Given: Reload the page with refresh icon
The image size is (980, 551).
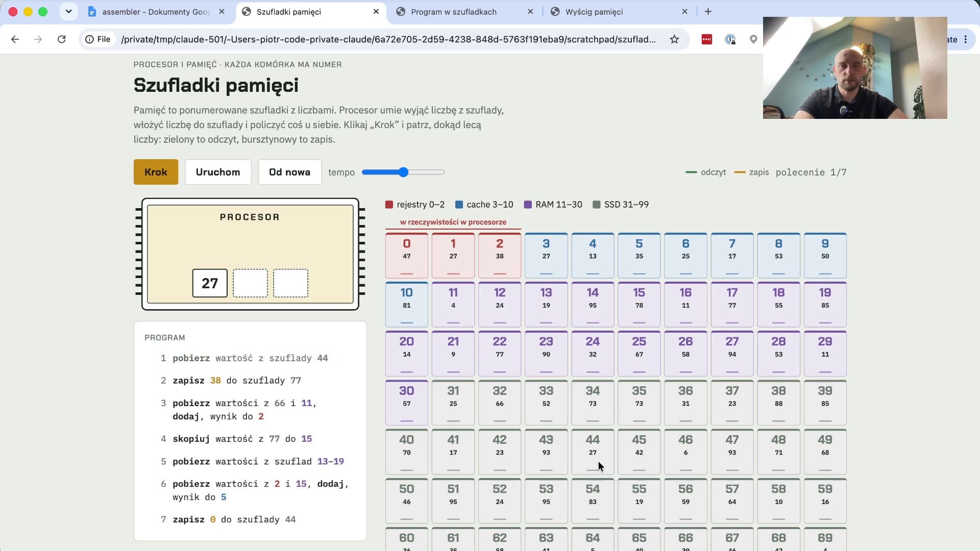Looking at the screenshot, I should click(62, 39).
